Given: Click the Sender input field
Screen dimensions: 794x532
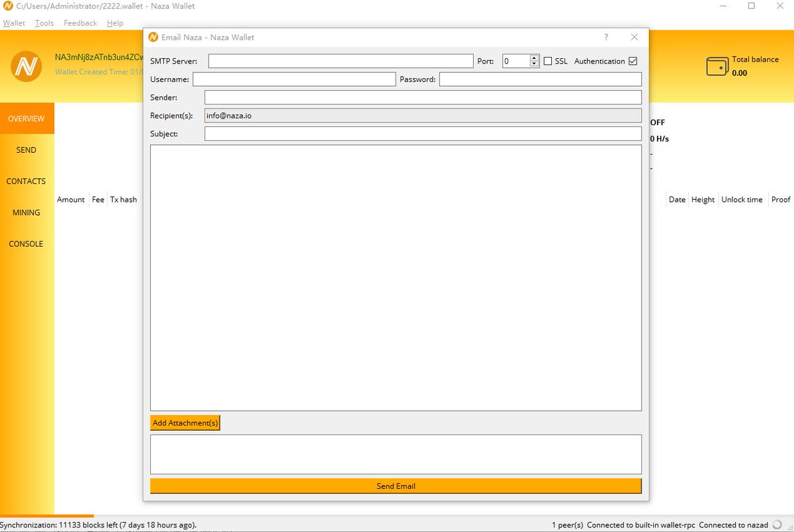Looking at the screenshot, I should tap(423, 97).
